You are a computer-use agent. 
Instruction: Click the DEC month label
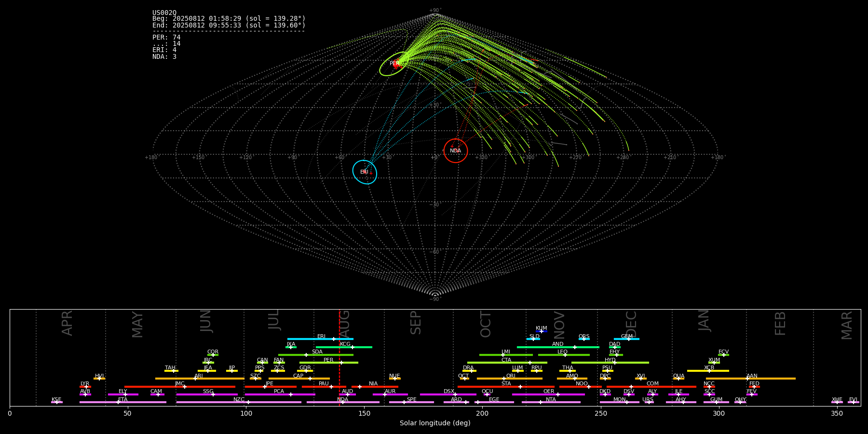(x=631, y=324)
